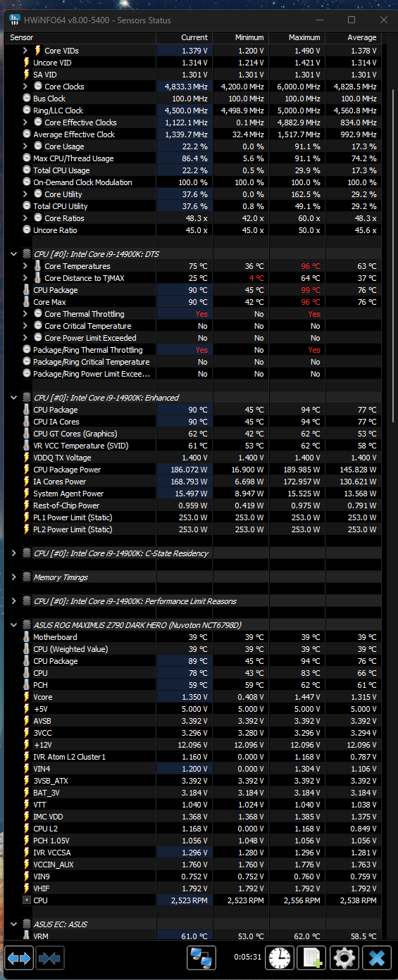Screen dimensions: 398x980
Task: Select the System Agent Power row
Action: [194, 494]
